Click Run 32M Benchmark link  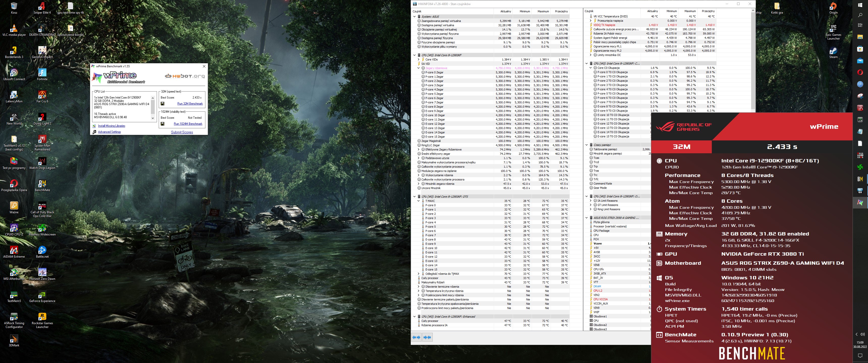[190, 104]
